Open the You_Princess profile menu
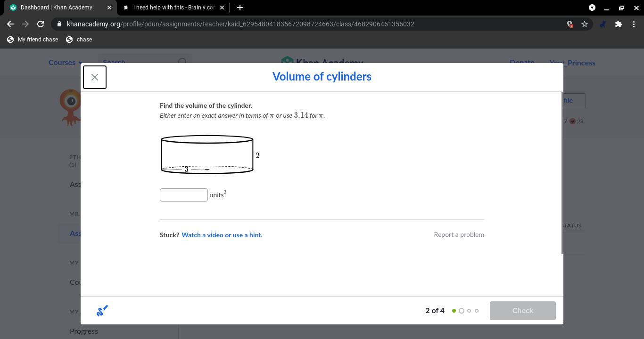This screenshot has height=339, width=644. (572, 63)
